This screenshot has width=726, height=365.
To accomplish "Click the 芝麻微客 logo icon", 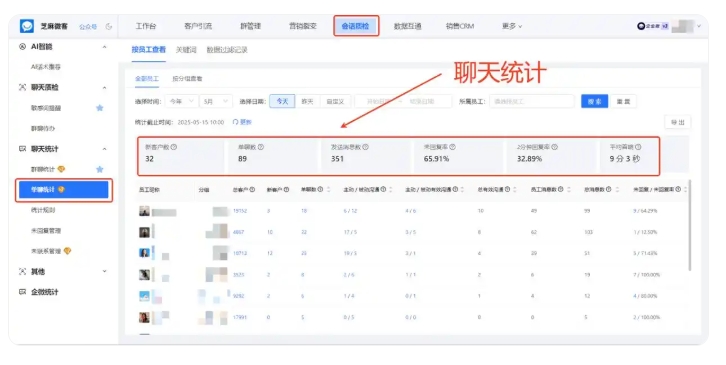I will 27,26.
